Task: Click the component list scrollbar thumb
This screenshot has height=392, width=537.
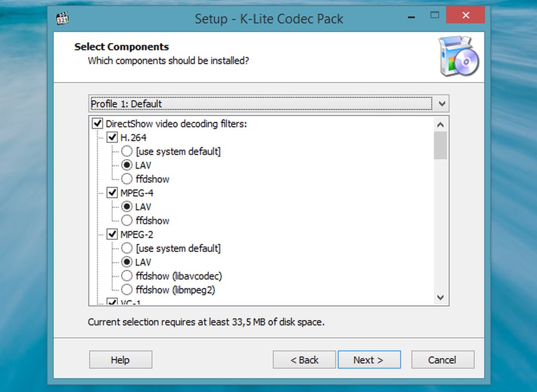Action: pyautogui.click(x=441, y=146)
